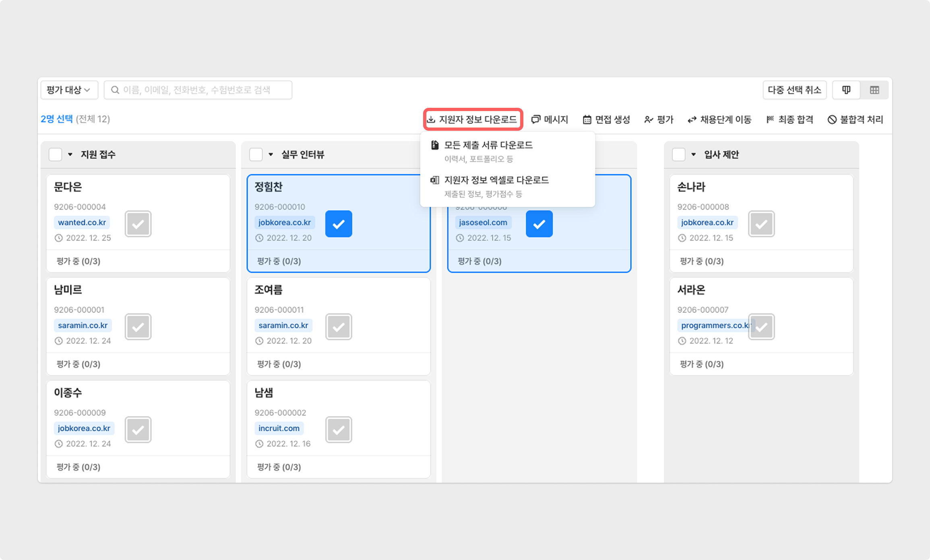Image resolution: width=930 pixels, height=560 pixels.
Task: Switch to kanban board view icon
Action: click(846, 90)
